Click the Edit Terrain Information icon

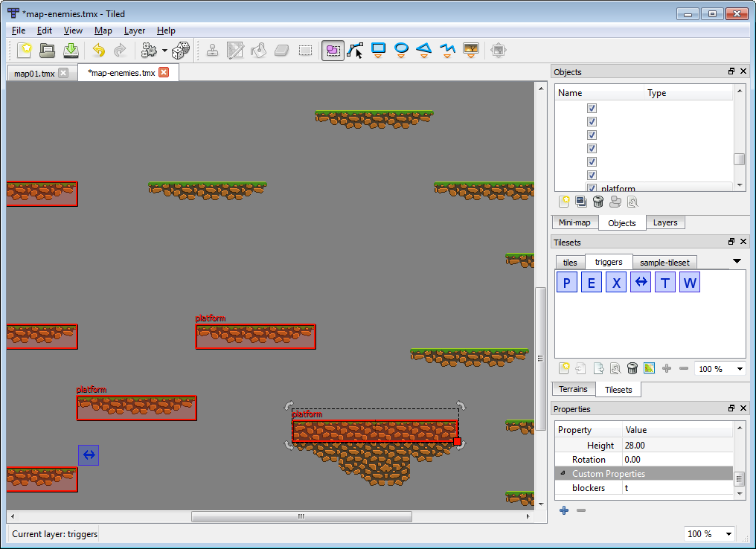point(650,369)
